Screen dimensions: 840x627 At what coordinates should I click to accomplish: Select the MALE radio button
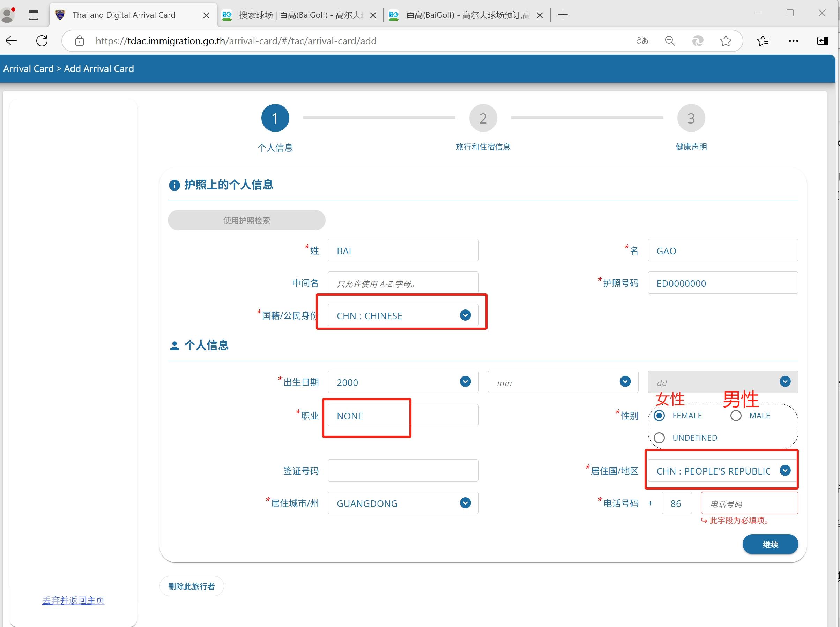pos(736,416)
